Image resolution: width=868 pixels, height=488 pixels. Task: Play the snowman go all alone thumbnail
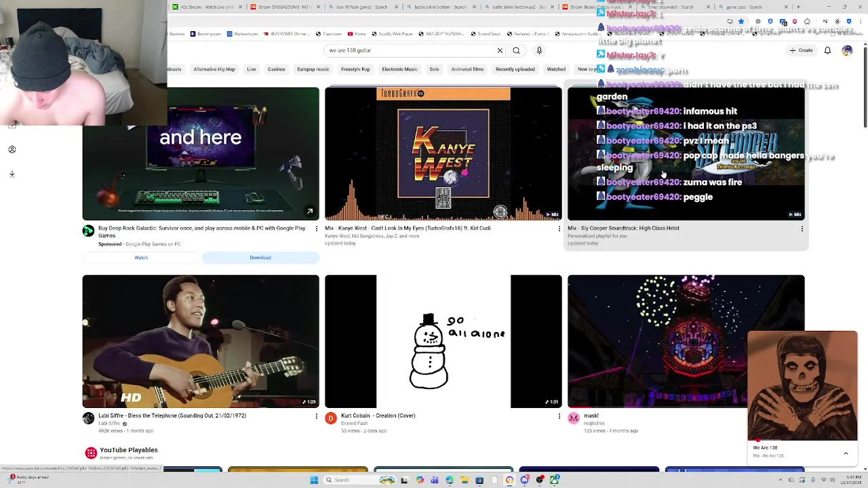point(443,342)
